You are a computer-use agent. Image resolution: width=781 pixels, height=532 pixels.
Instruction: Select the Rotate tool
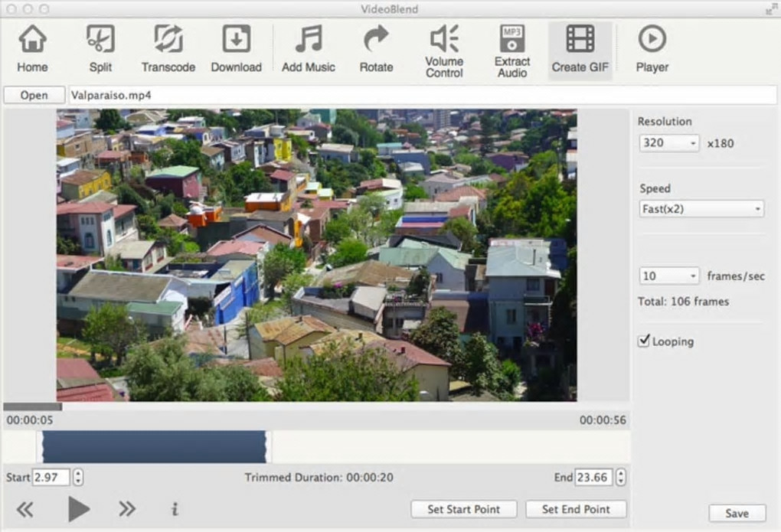pos(376,50)
